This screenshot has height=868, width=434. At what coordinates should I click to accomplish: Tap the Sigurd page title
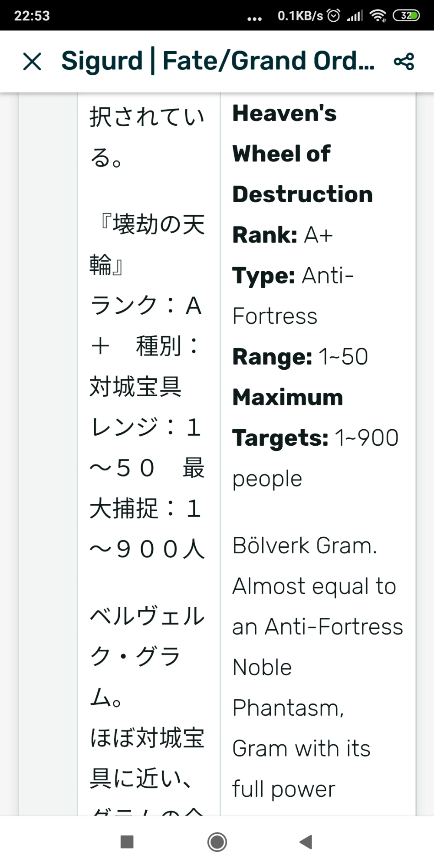pos(217,61)
